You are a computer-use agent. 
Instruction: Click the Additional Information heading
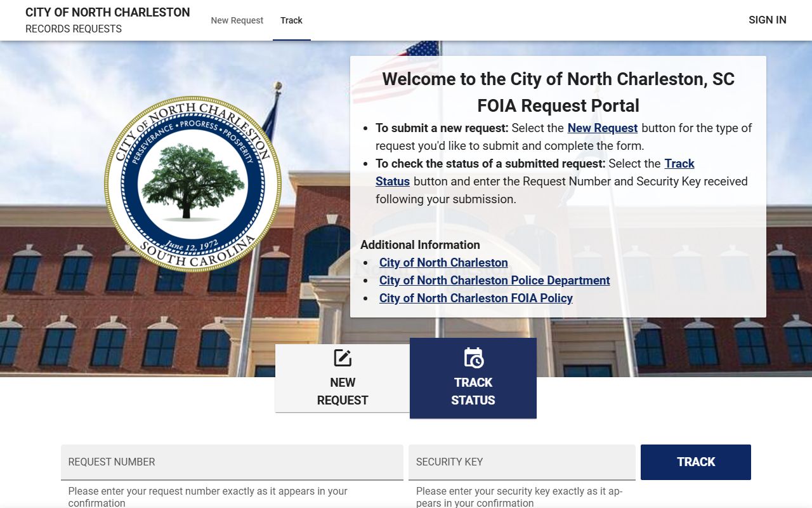420,245
